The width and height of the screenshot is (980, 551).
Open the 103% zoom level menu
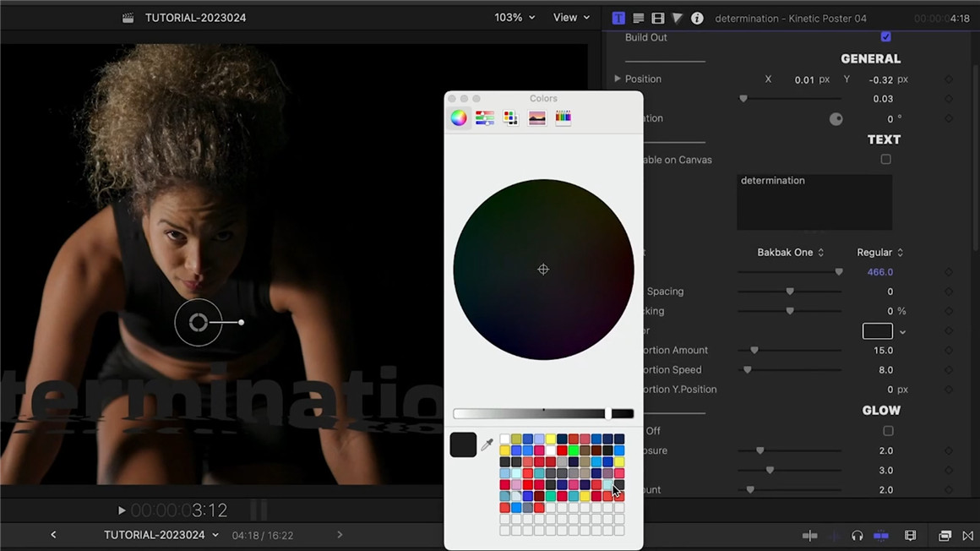point(514,18)
